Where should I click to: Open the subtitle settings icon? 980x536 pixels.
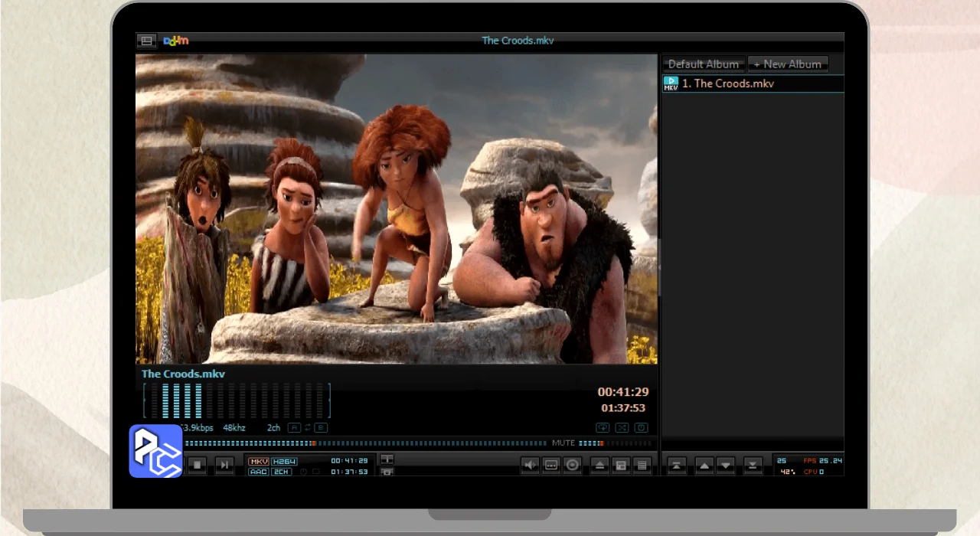point(551,465)
